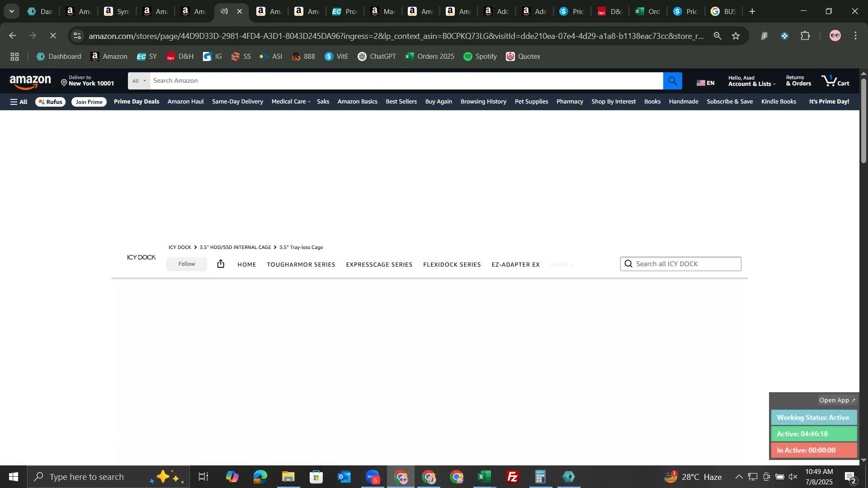Screen dimensions: 868x488
Task: Select the TOUGHARMOR SERIES tab
Action: (301, 265)
